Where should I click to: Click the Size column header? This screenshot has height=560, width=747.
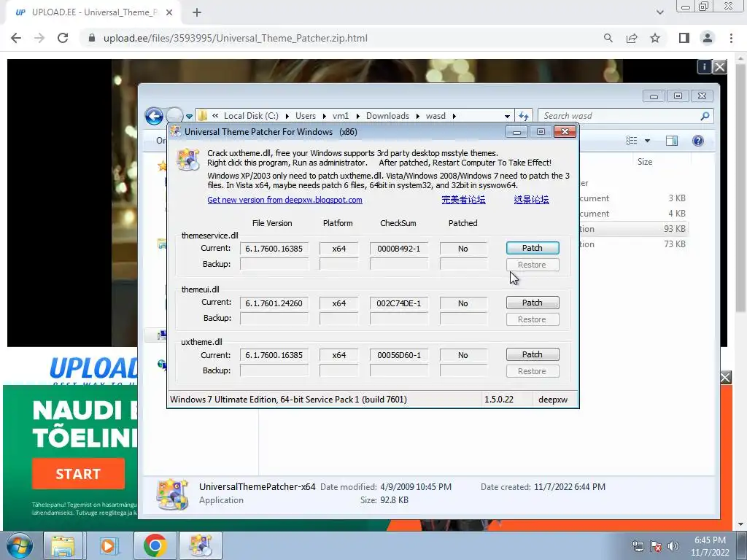tap(645, 162)
